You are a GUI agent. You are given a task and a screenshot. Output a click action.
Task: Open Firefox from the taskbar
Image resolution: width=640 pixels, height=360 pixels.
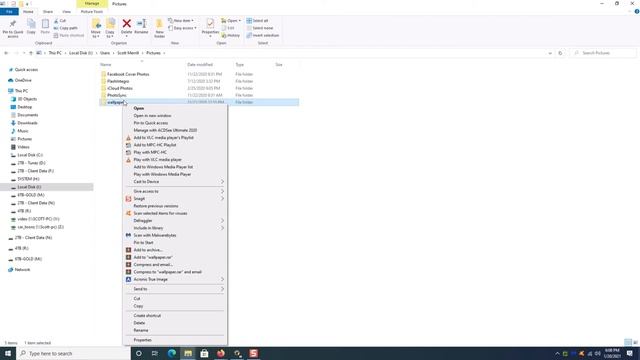tap(220, 353)
